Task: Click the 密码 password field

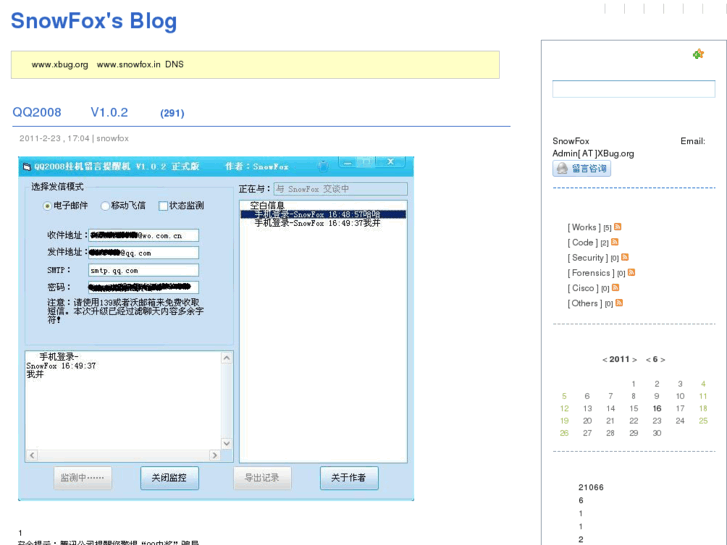Action: (x=143, y=287)
